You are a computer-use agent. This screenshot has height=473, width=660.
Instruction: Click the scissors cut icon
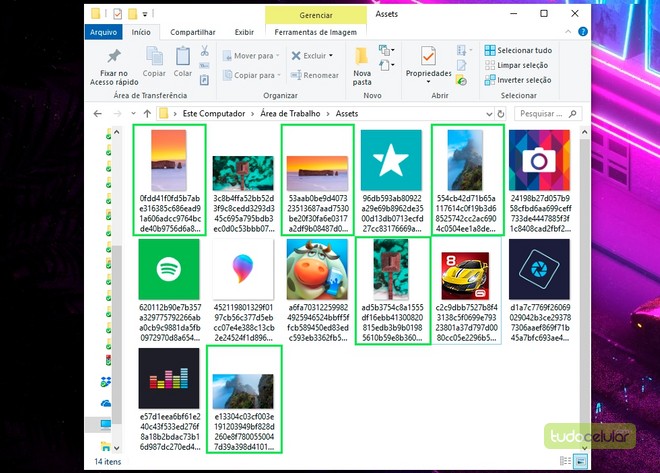(205, 50)
